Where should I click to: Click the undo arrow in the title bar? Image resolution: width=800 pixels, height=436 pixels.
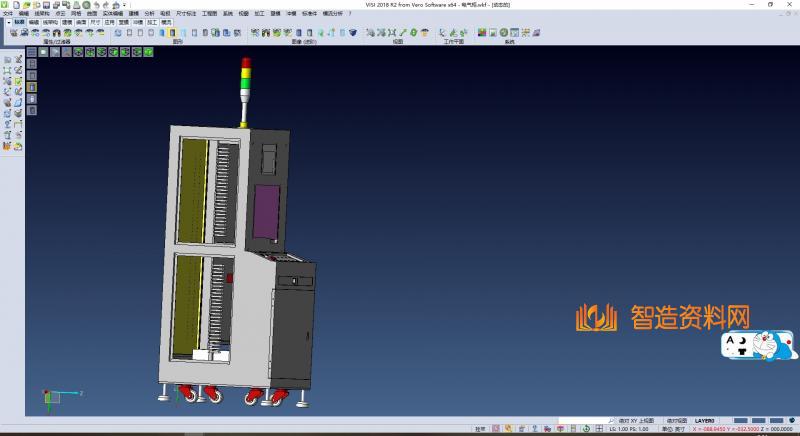pyautogui.click(x=94, y=5)
